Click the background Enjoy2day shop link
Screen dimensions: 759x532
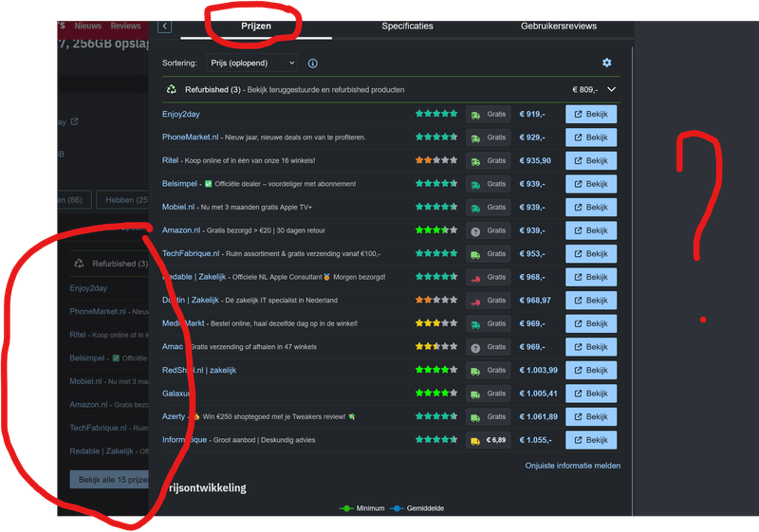coord(88,288)
